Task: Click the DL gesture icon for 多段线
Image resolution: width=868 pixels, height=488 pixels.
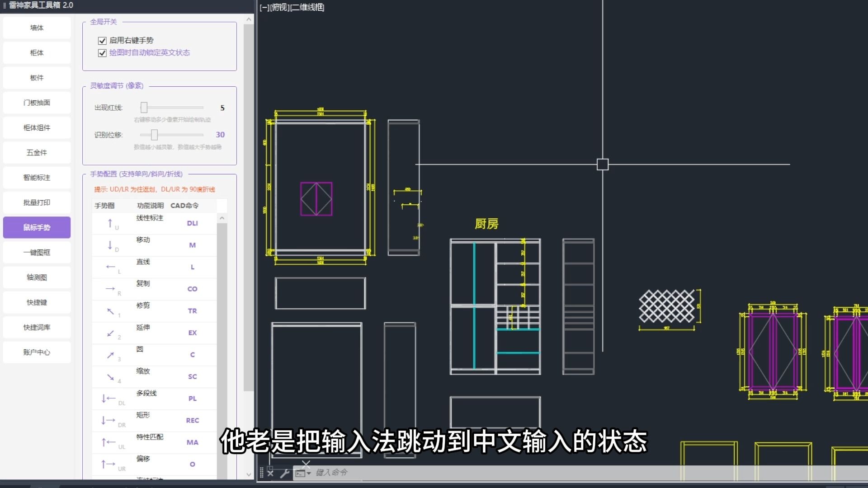Action: 108,398
